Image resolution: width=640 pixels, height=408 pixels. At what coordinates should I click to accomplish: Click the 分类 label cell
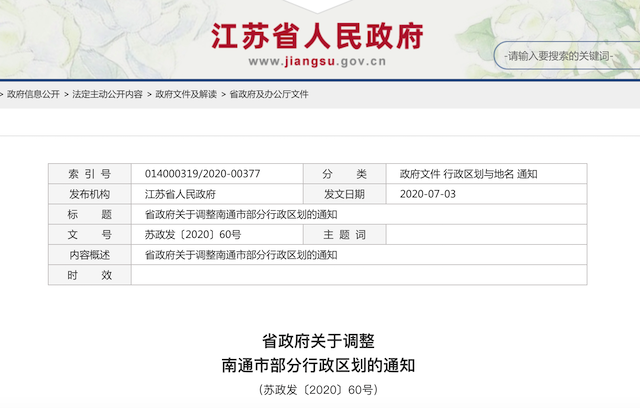(344, 174)
